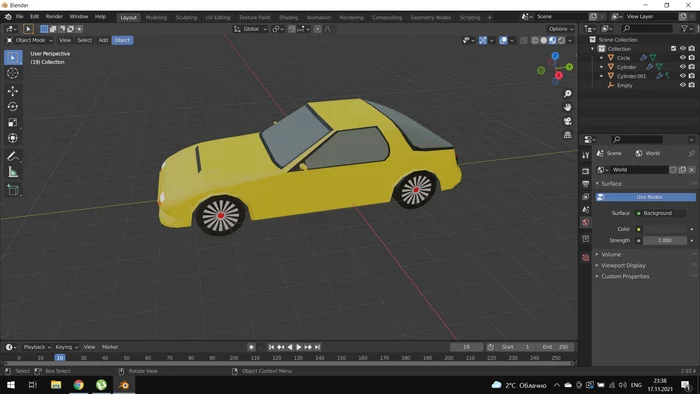Switch to rendered viewport shading
Image resolution: width=700 pixels, height=394 pixels.
point(561,40)
